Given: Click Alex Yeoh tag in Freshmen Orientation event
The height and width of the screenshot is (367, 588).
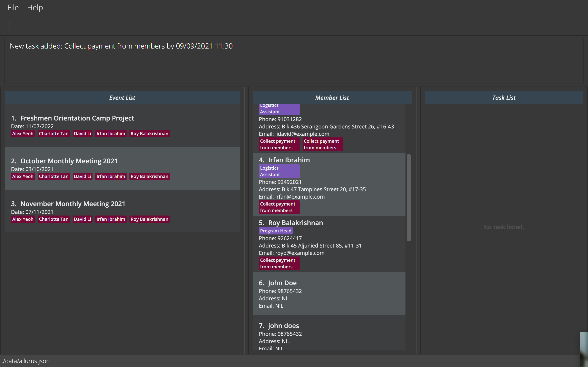Looking at the screenshot, I should (x=23, y=134).
